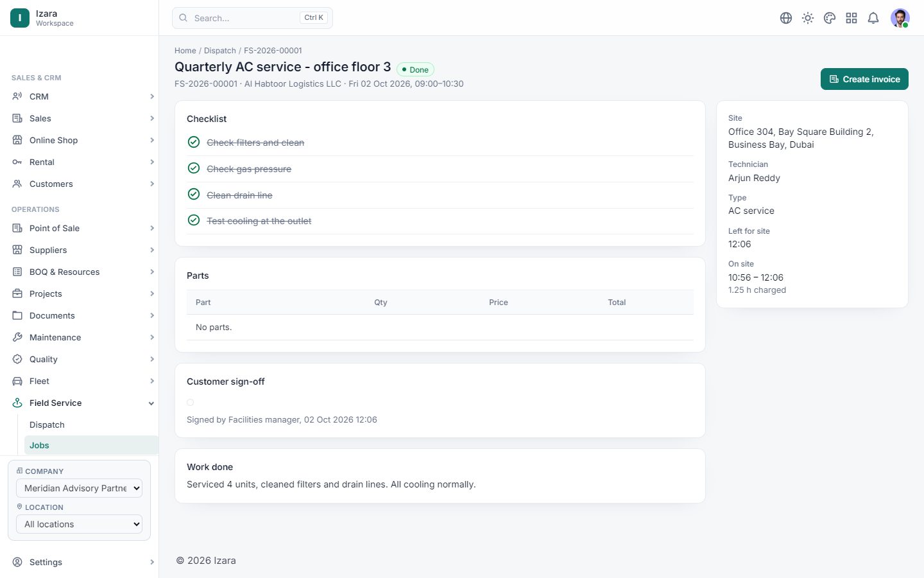Click the Create invoice button
This screenshot has width=924, height=578.
[x=864, y=79]
